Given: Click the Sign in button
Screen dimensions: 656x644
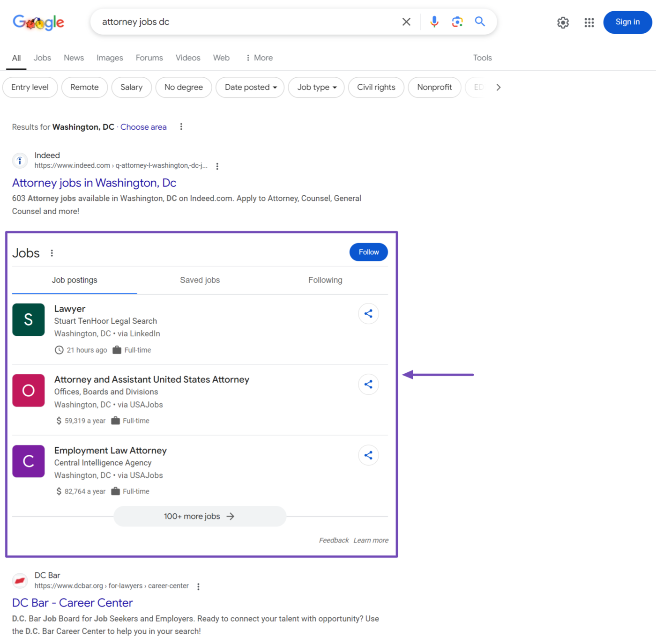Looking at the screenshot, I should coord(627,22).
